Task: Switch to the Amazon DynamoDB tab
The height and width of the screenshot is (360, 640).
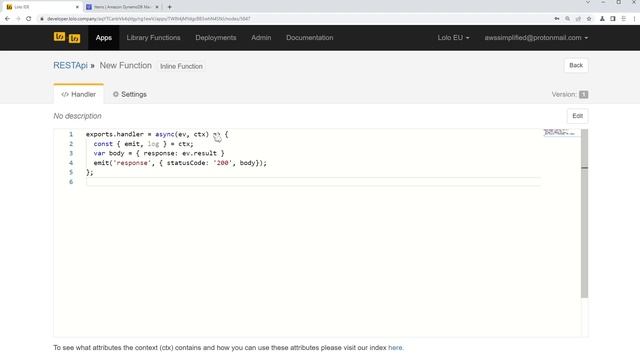Action: 122,7
